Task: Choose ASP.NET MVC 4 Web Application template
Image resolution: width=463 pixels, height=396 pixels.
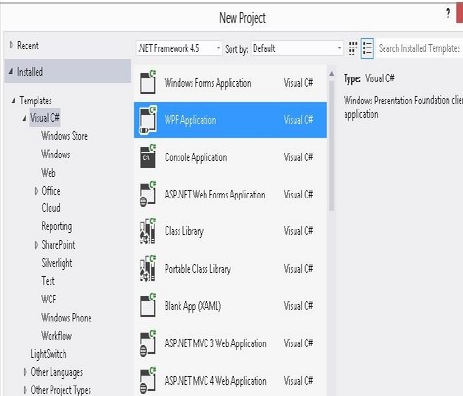Action: (215, 381)
